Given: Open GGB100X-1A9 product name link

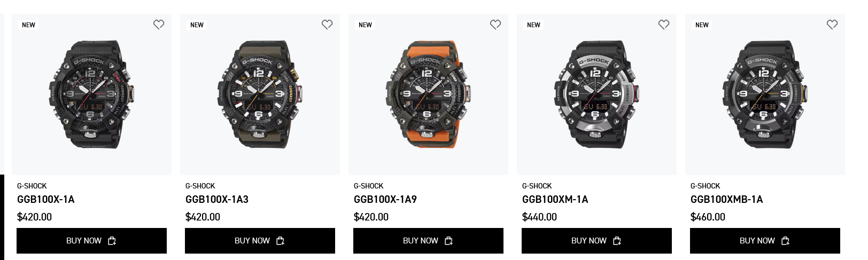Looking at the screenshot, I should [385, 200].
